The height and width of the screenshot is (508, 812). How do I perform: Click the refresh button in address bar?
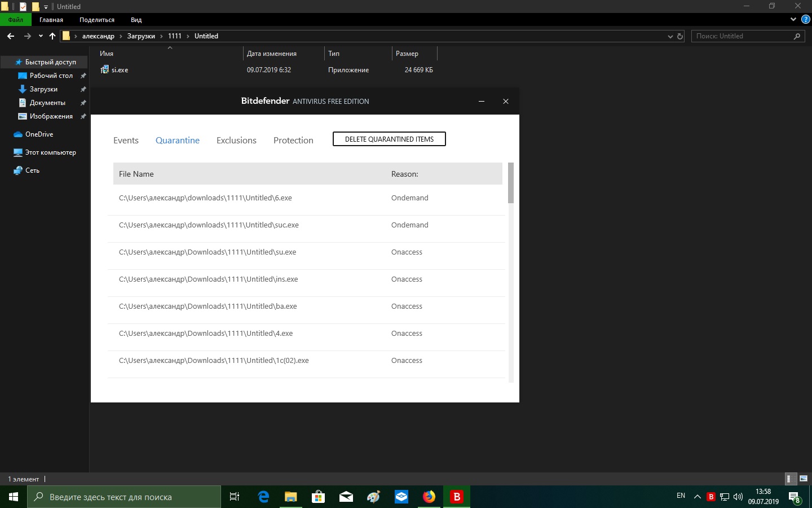[x=680, y=36]
